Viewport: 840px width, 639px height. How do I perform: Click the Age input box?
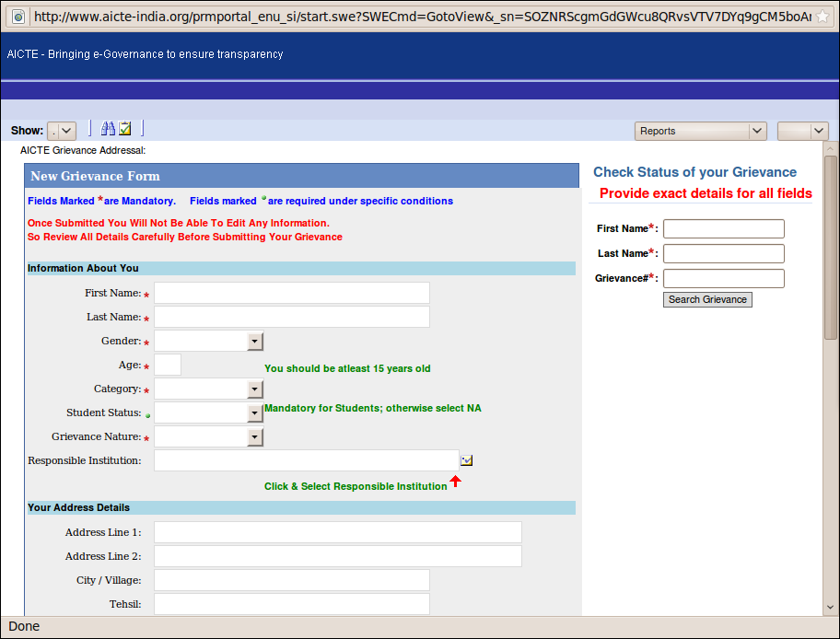[x=168, y=365]
